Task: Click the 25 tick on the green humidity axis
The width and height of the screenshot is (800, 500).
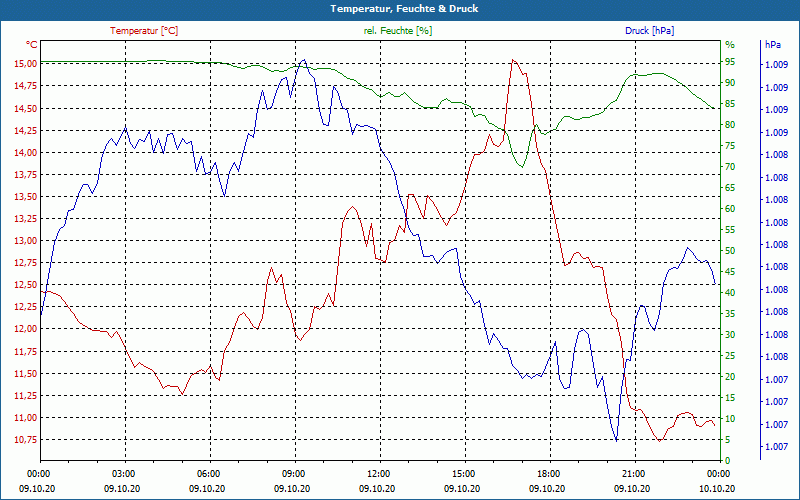Action: (730, 356)
